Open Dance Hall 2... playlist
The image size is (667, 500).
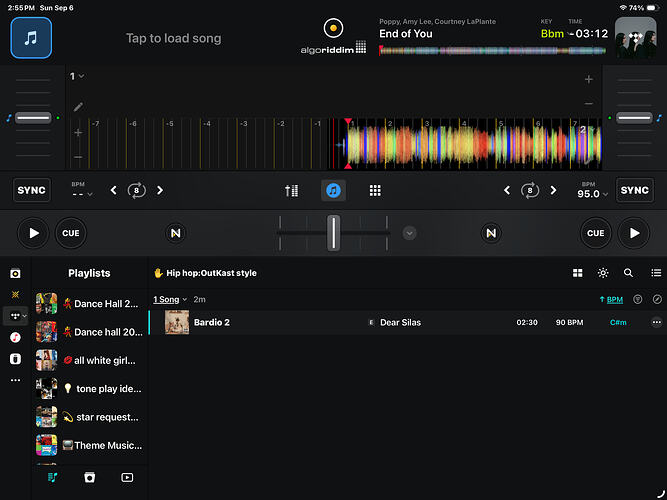89,304
